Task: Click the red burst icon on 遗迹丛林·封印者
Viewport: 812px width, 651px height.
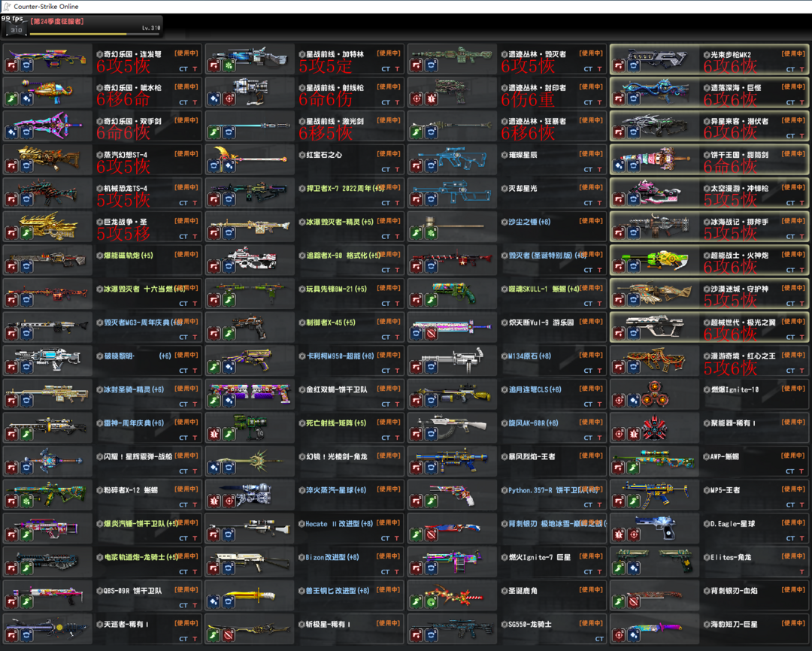Action: [x=431, y=98]
